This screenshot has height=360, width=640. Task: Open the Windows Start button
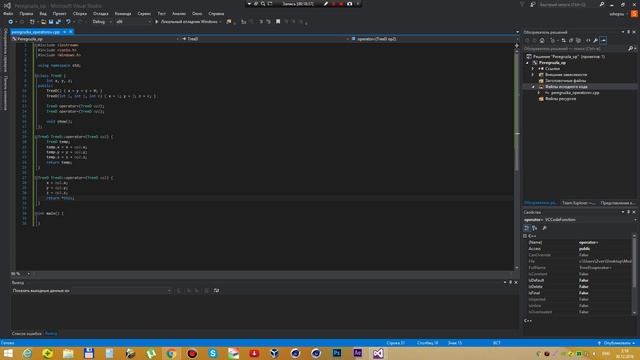pos(8,353)
